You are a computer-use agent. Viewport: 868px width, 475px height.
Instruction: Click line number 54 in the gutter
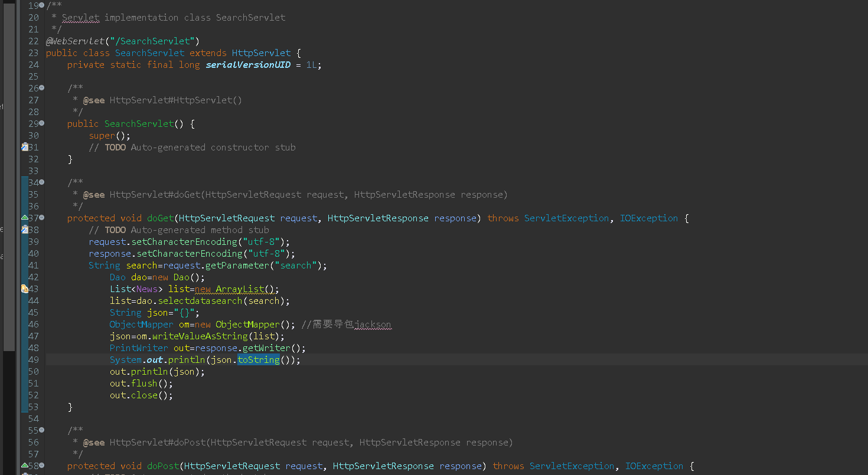pyautogui.click(x=33, y=419)
